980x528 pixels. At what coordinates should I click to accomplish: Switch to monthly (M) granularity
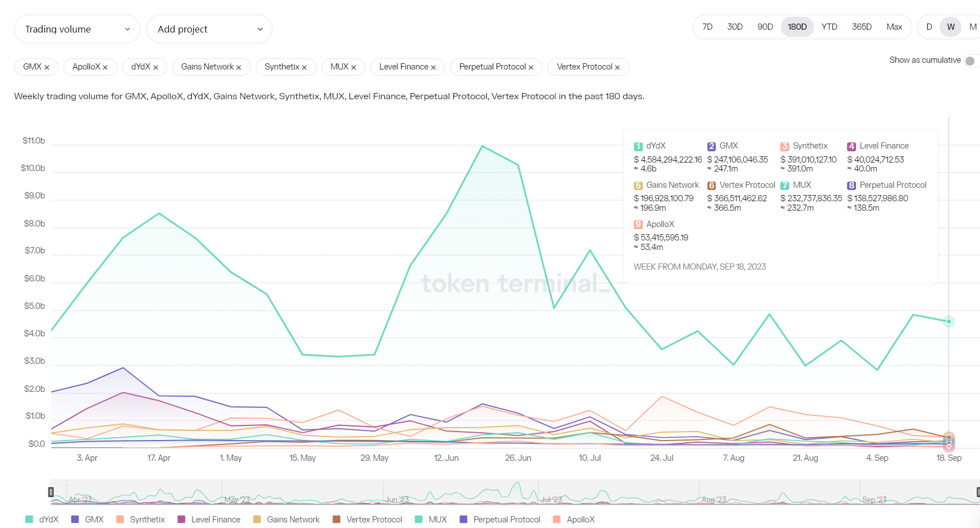pos(973,27)
